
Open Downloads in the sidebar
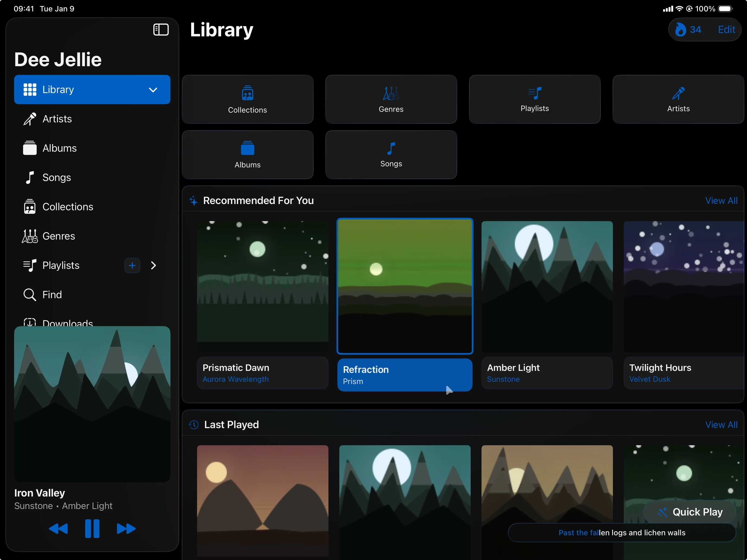(68, 322)
